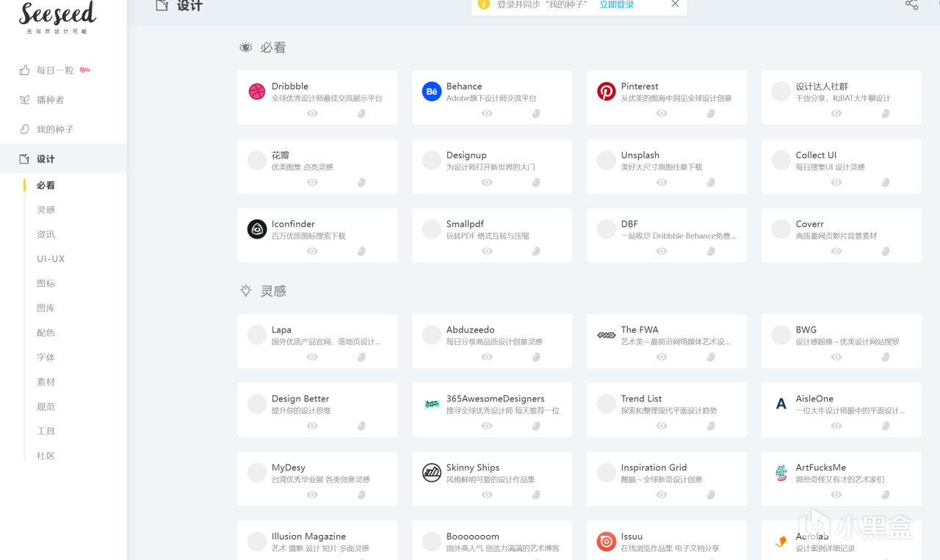
Task: Save Behance with its seed icon
Action: click(x=536, y=113)
